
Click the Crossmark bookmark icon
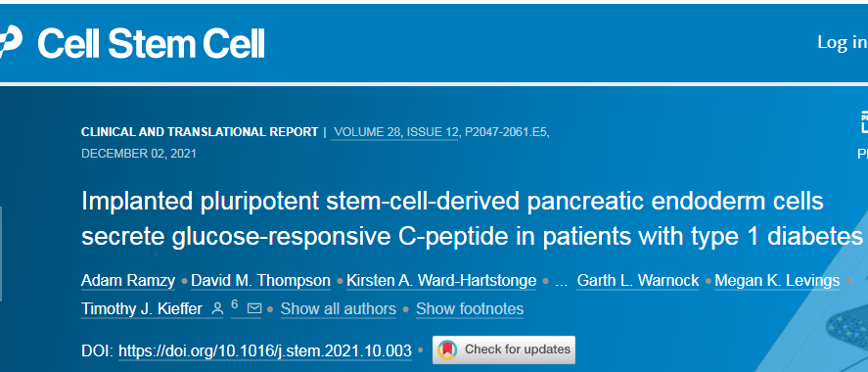447,349
